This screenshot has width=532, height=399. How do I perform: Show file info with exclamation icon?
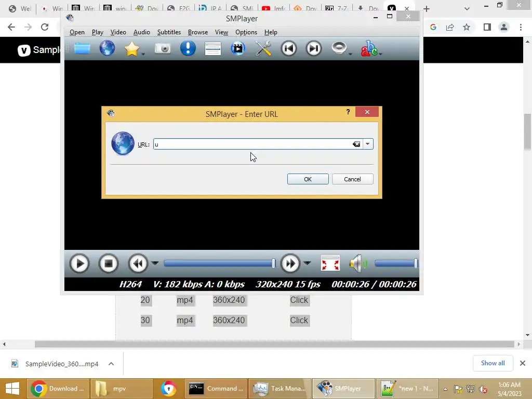click(x=188, y=48)
